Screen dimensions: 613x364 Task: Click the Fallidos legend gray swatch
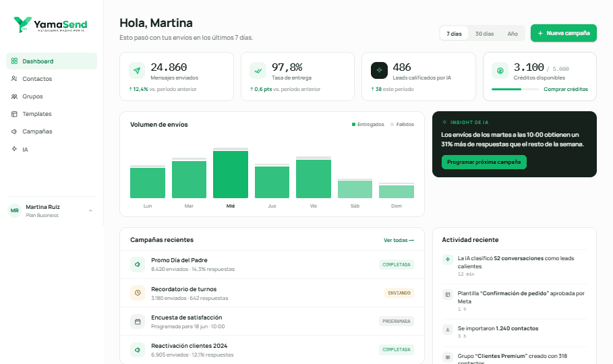click(x=392, y=124)
